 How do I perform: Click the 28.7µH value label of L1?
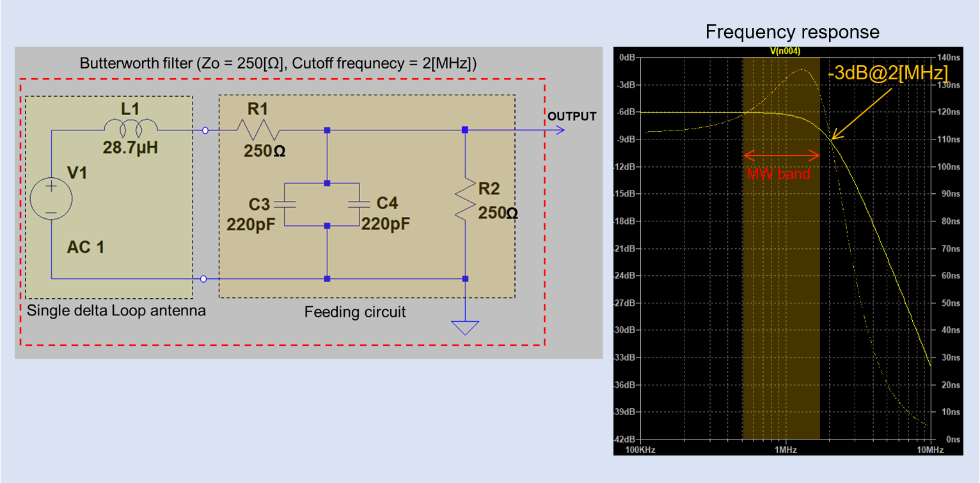coord(130,147)
